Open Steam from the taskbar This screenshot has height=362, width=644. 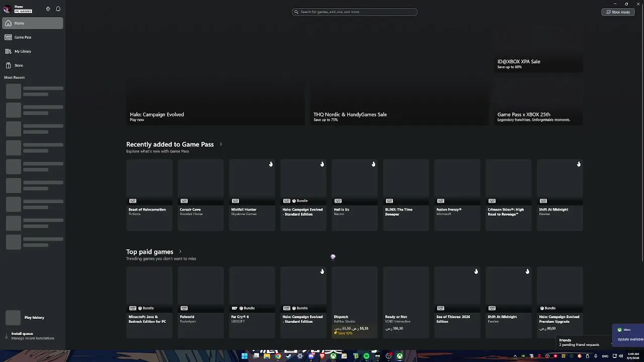point(289,356)
